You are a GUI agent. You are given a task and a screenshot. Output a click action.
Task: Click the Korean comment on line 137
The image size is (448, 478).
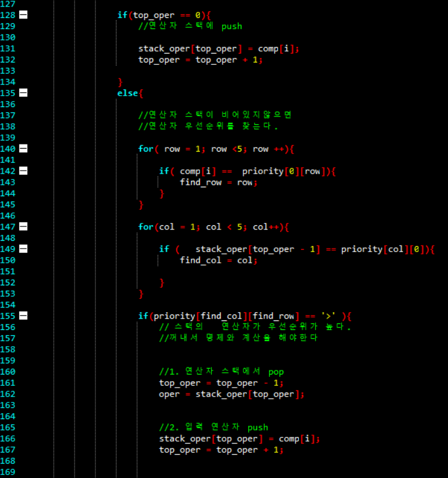pyautogui.click(x=215, y=115)
